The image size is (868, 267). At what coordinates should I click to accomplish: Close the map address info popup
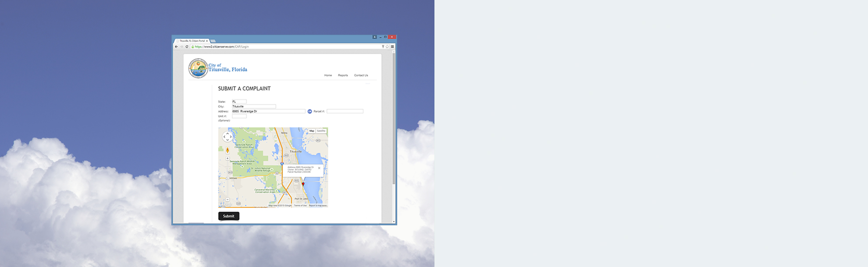[319, 168]
